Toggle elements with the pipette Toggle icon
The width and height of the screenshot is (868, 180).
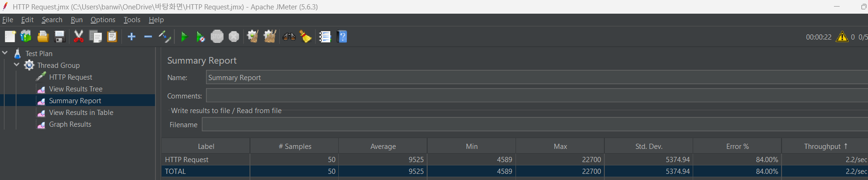pyautogui.click(x=164, y=37)
